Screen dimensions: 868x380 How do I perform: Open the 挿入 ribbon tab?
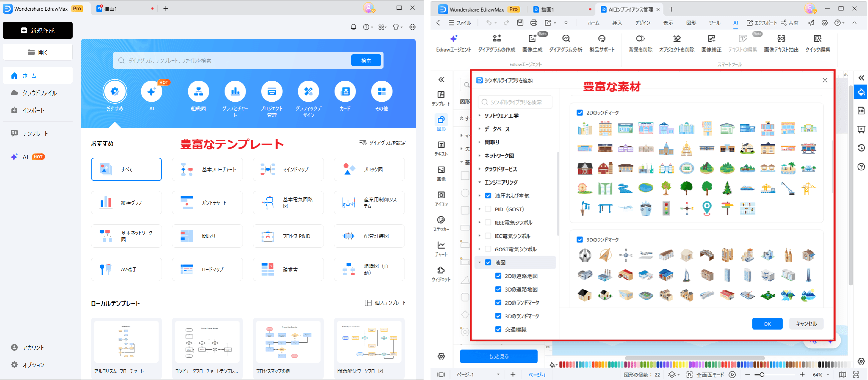(617, 23)
